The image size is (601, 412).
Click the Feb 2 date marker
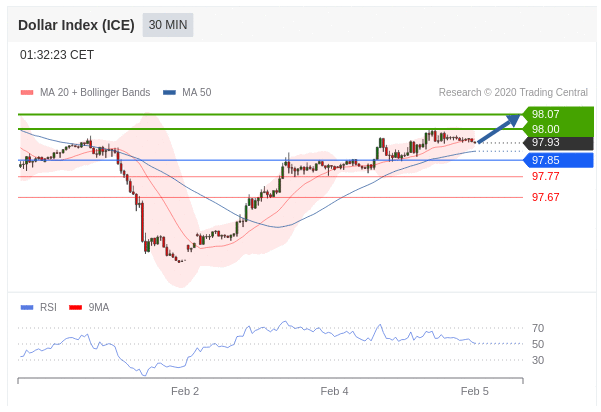(185, 391)
